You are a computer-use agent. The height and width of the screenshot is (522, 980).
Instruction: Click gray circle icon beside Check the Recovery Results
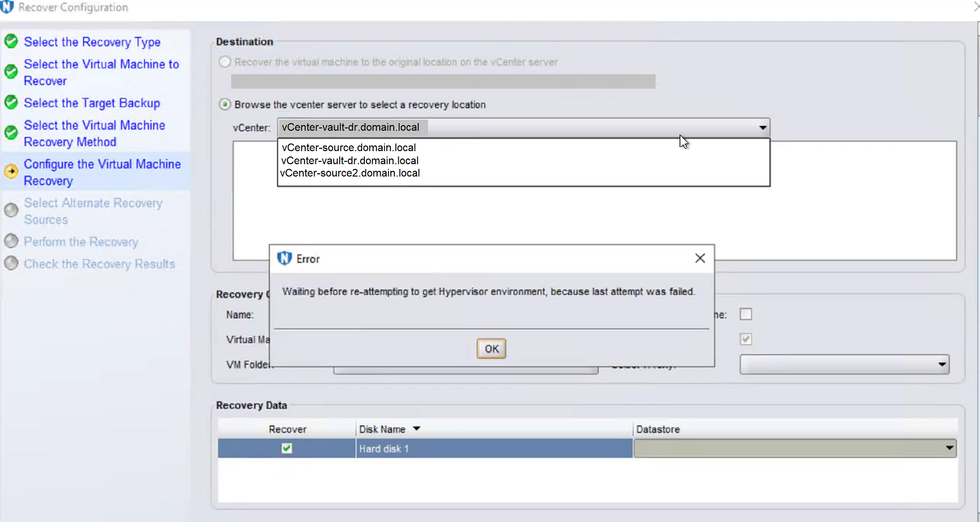(x=11, y=263)
